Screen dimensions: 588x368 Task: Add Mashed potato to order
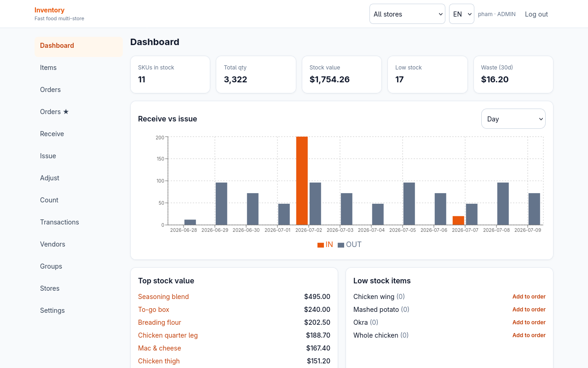coord(529,310)
